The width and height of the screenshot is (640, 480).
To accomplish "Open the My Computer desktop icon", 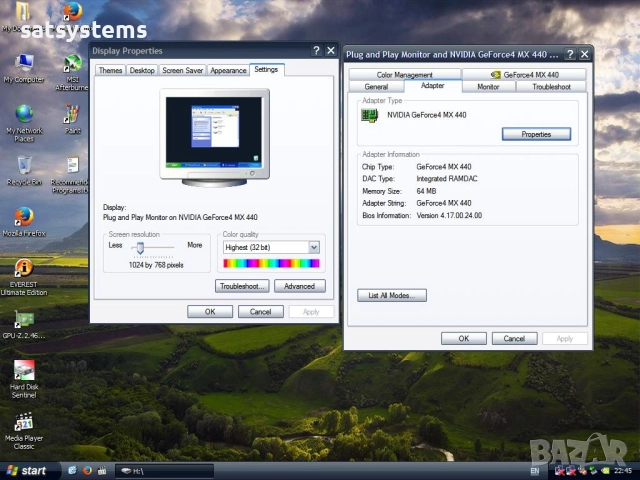I will coord(23,63).
